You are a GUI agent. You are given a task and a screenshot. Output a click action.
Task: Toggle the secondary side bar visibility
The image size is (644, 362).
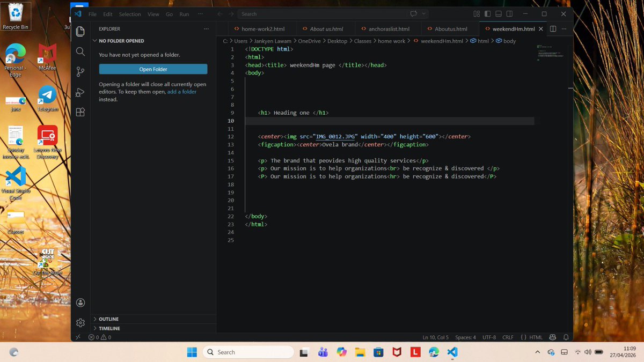tap(509, 14)
